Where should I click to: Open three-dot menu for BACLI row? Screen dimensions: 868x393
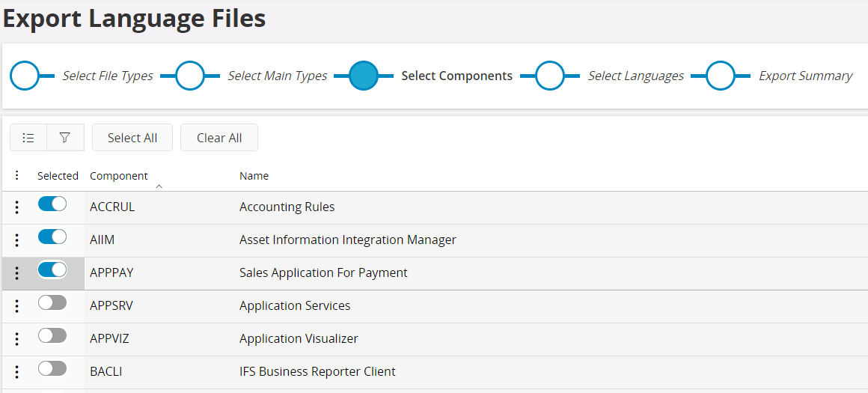[x=17, y=372]
